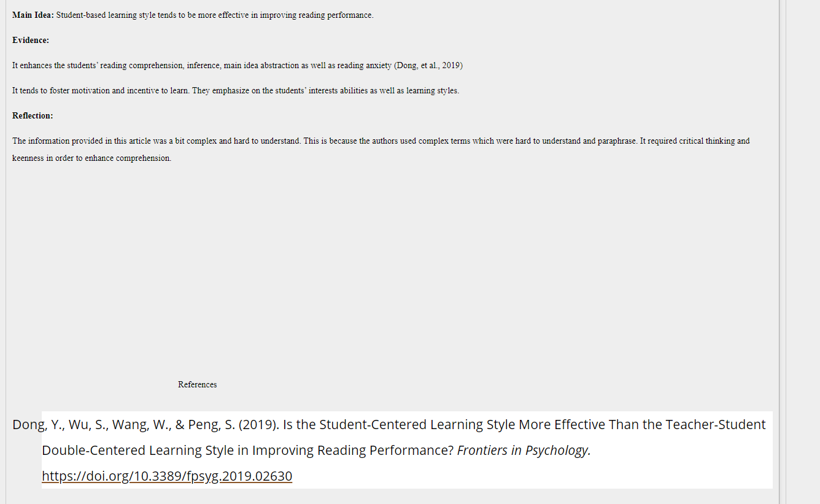Screen dimensions: 820x504
Task: Click the empty page area above References
Action: click(393, 270)
